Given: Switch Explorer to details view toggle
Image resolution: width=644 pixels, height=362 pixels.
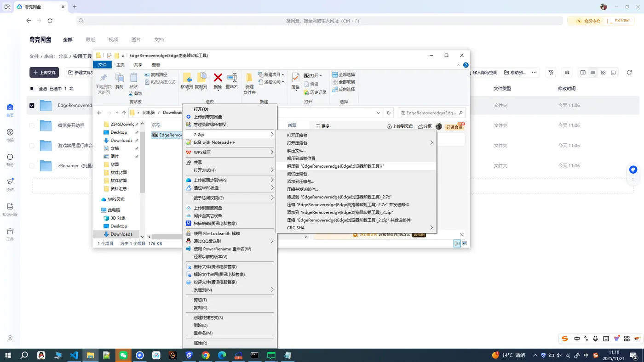Looking at the screenshot, I should (457, 243).
